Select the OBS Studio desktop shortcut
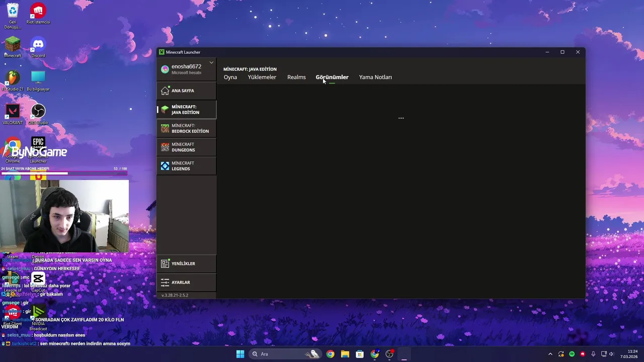644x362 pixels. 38,115
